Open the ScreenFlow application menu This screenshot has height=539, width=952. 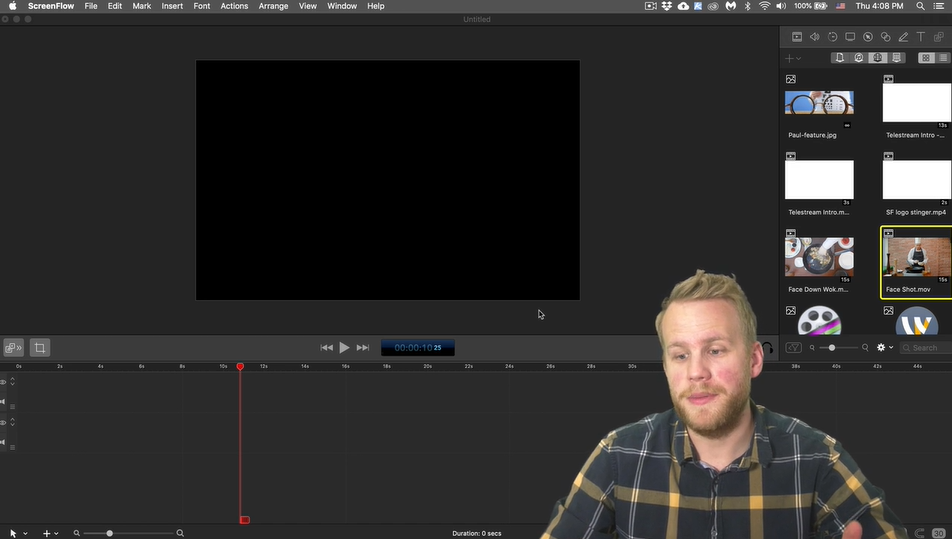(x=51, y=6)
